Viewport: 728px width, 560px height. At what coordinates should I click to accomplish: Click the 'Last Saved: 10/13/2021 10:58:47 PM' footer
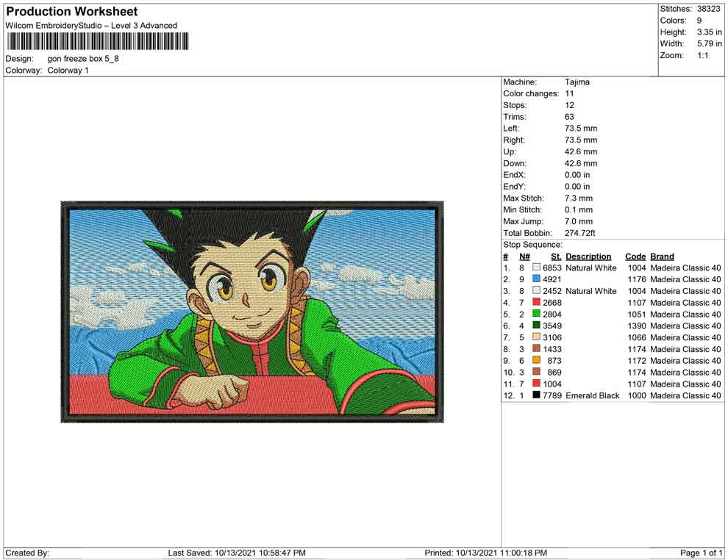click(x=237, y=553)
